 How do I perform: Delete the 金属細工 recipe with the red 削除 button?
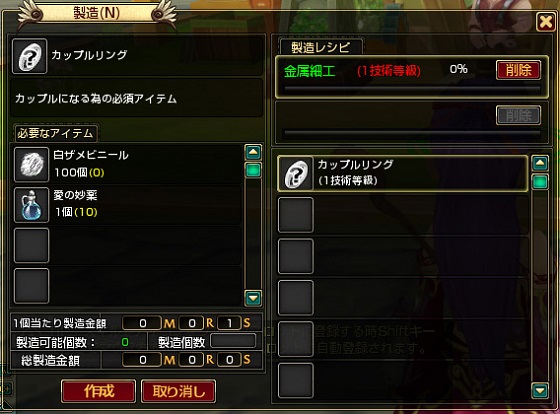tap(518, 70)
